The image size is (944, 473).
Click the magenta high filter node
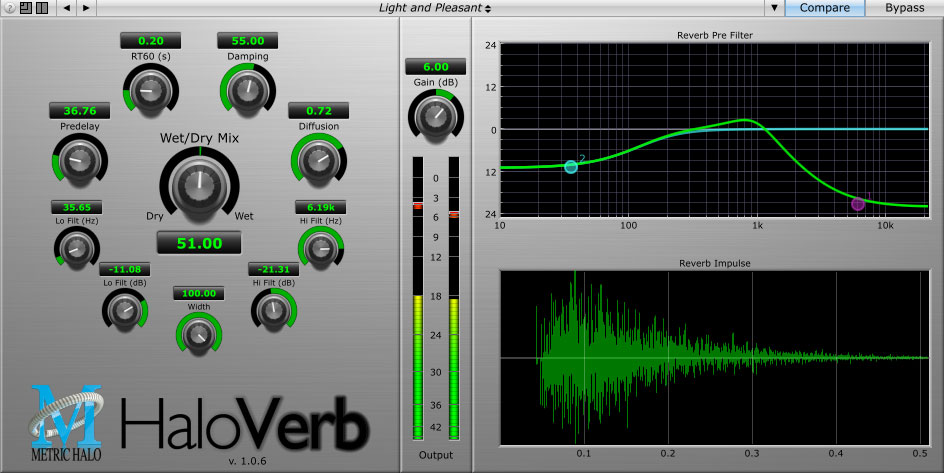[858, 204]
